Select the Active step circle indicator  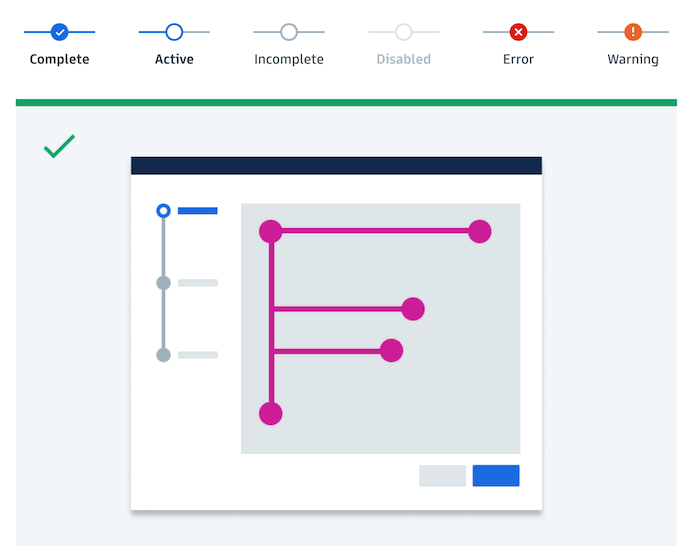pyautogui.click(x=174, y=32)
